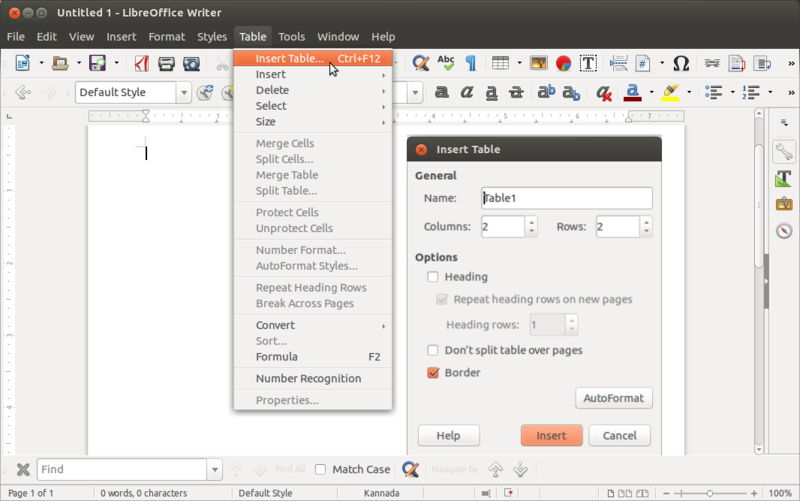Image resolution: width=800 pixels, height=501 pixels.
Task: Click the yellow highlighting color icon
Action: tap(670, 92)
